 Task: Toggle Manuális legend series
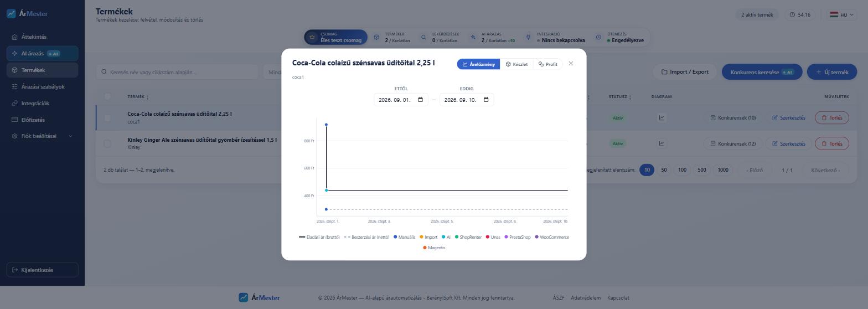click(404, 237)
